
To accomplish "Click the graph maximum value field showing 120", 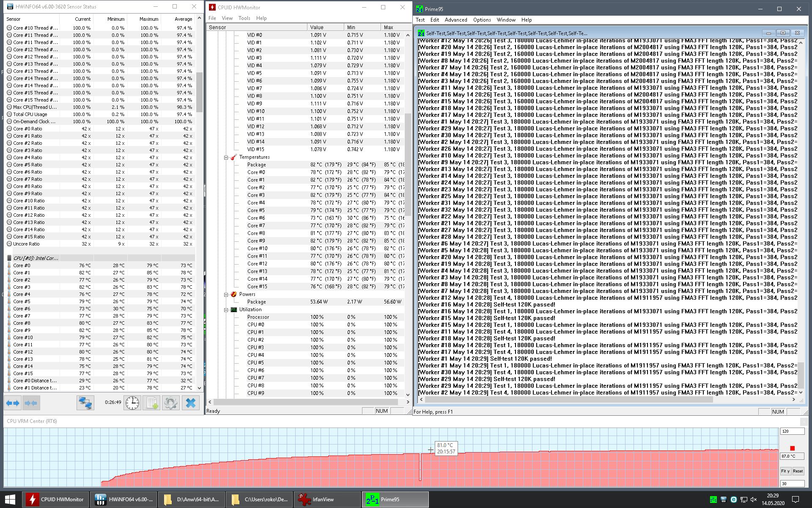I will tap(792, 431).
